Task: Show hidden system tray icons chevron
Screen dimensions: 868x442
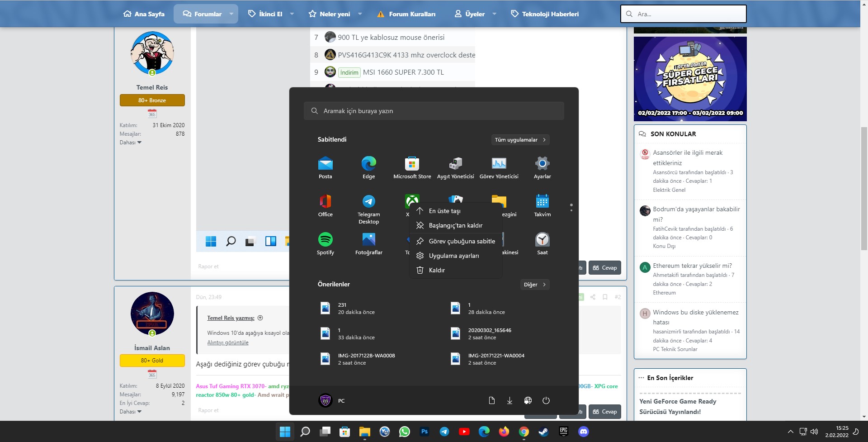Action: click(x=790, y=432)
